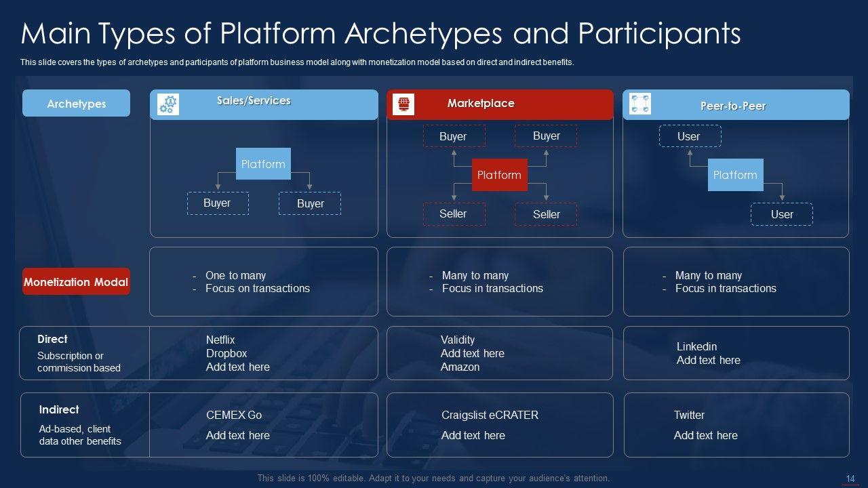Click 'Add text here' below Craigslist eCRATER
Image resolution: width=868 pixels, height=488 pixels.
473,435
